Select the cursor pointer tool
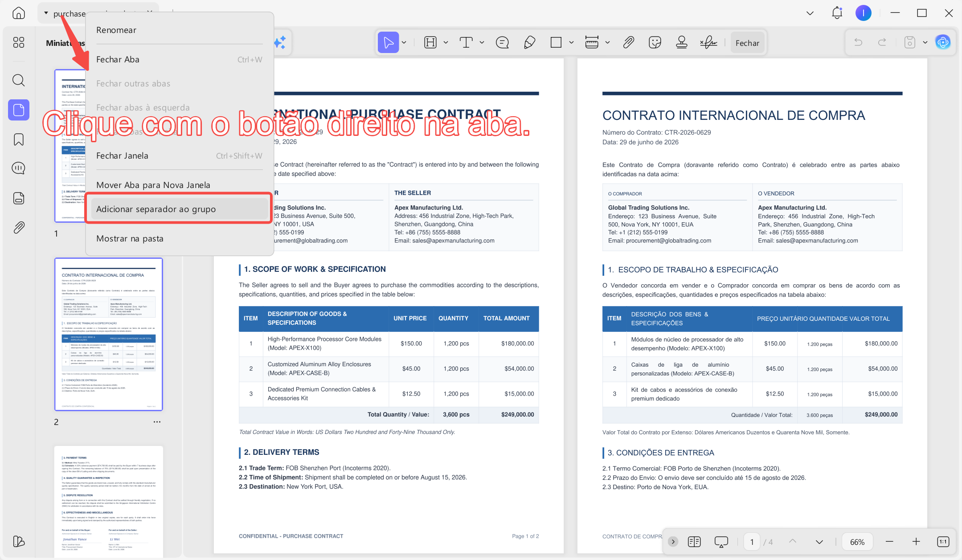 click(388, 43)
